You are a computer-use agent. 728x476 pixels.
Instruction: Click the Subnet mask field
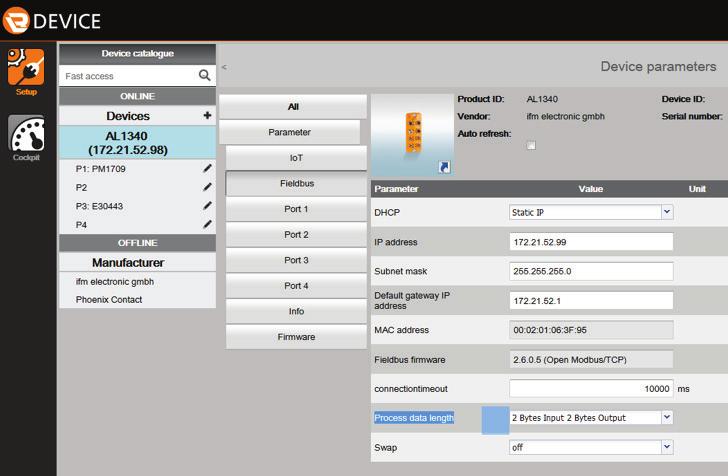(591, 271)
